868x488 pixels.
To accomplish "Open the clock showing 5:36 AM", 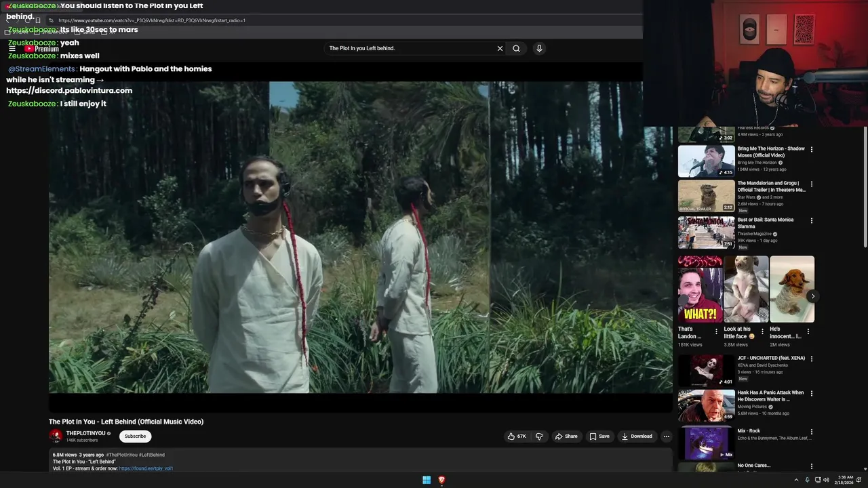I will point(845,480).
